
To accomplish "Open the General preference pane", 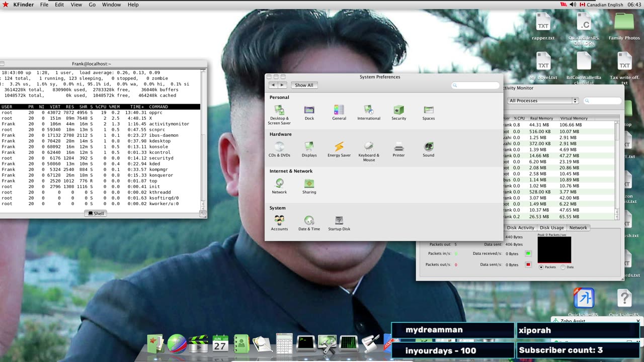I will coord(339,113).
